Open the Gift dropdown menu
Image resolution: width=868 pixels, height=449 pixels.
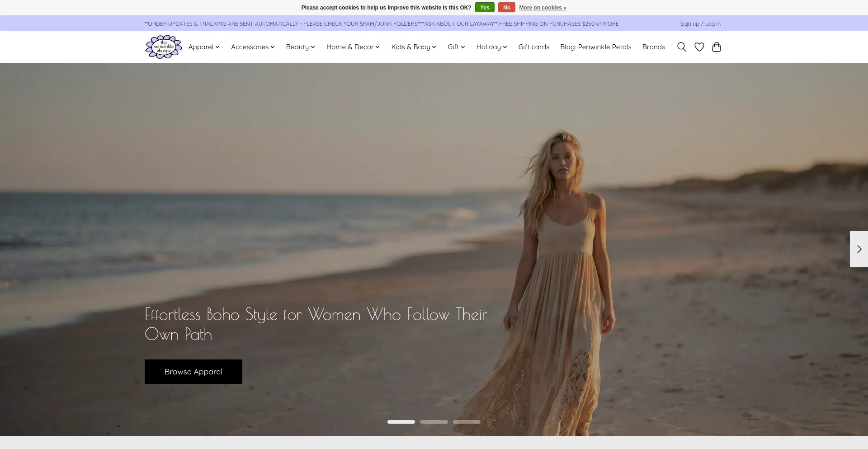(x=456, y=47)
